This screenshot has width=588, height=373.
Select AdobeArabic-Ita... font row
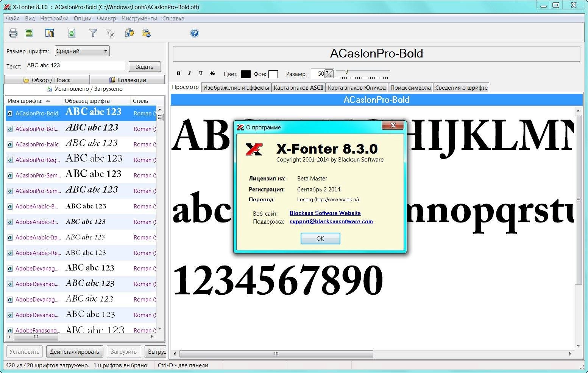coord(81,237)
